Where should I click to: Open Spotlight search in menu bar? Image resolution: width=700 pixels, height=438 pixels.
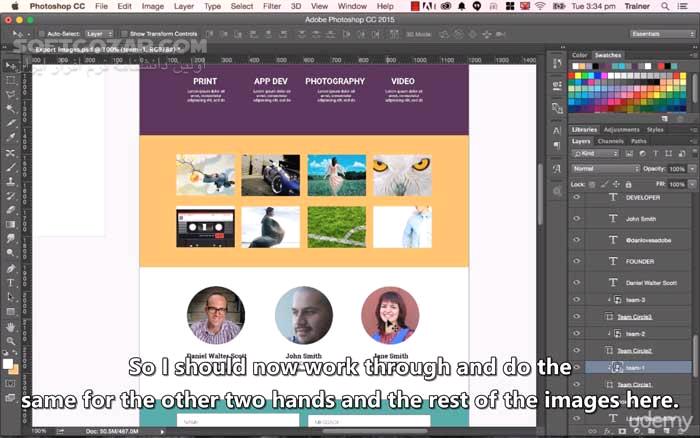pyautogui.click(x=665, y=6)
